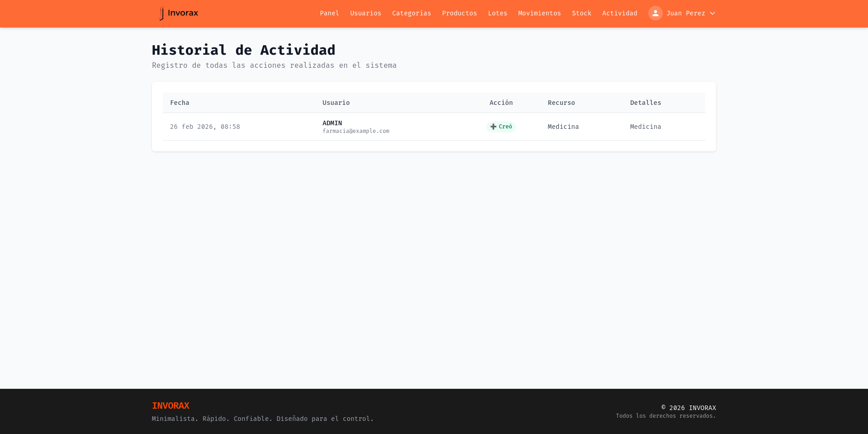868x434 pixels.
Task: Open the Lotes section
Action: click(497, 13)
